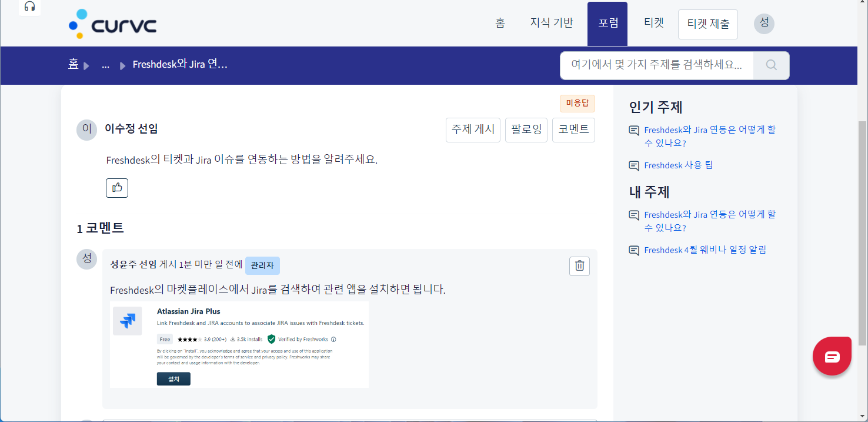This screenshot has height=422, width=868.
Task: Open user avatar '성' in header
Action: [764, 23]
